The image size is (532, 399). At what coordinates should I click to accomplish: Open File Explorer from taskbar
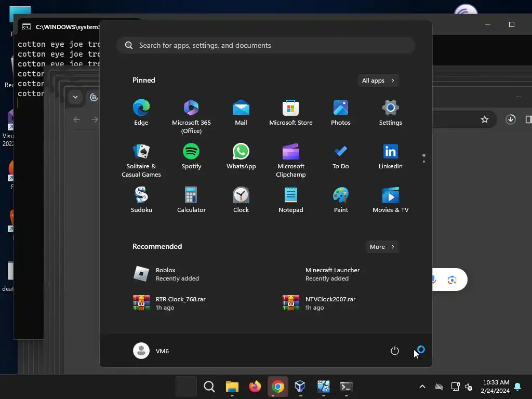tap(232, 387)
